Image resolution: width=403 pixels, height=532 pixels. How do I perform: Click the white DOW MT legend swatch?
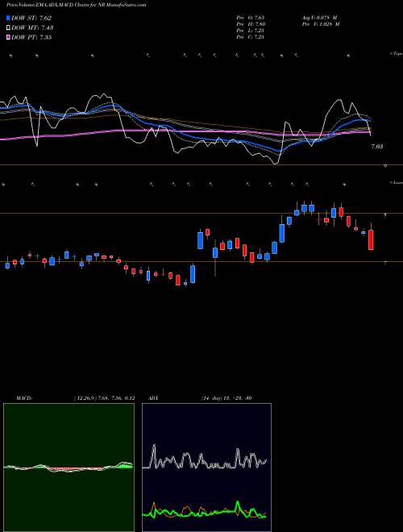click(8, 28)
